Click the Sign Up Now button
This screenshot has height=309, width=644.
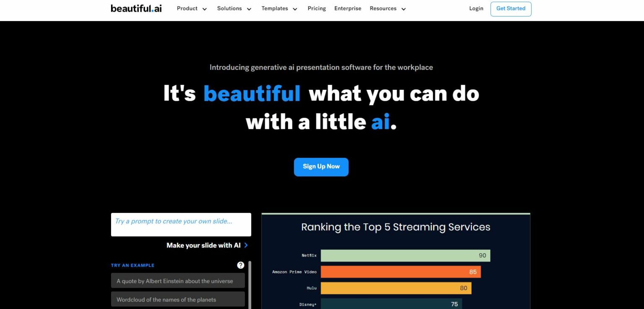point(321,167)
